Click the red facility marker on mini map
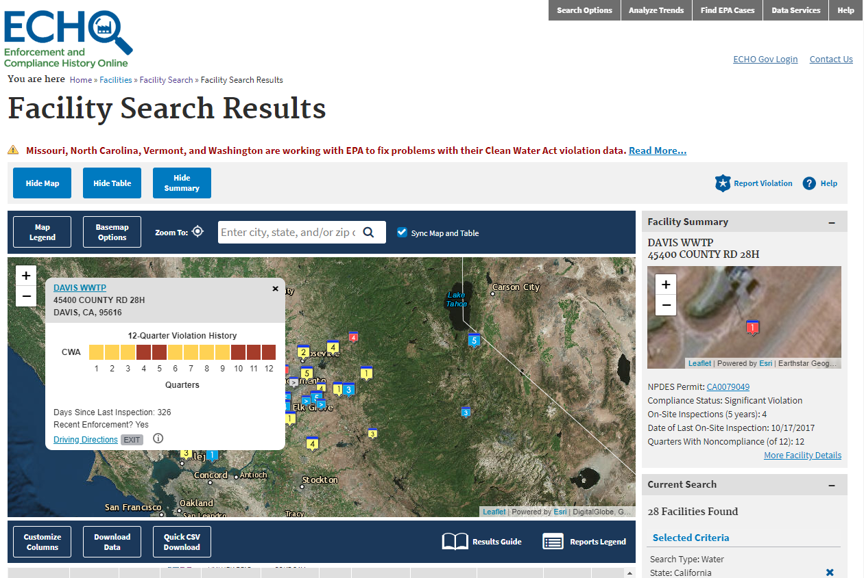 (752, 327)
